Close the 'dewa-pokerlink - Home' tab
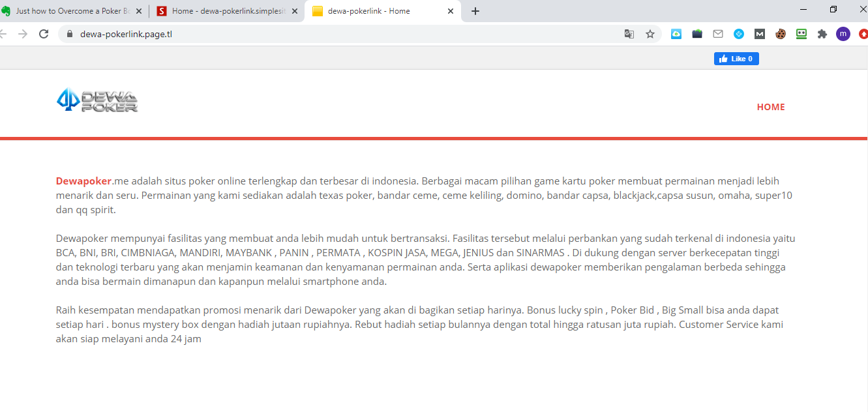Screen dimensions: 868x412 click(x=451, y=11)
